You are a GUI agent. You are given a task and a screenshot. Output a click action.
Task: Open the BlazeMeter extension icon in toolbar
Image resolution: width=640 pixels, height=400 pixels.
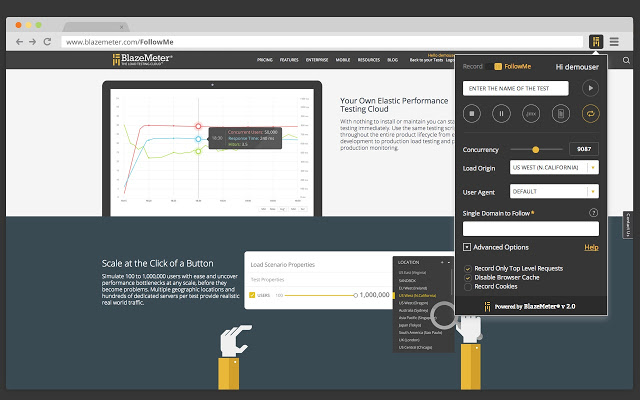tap(596, 41)
